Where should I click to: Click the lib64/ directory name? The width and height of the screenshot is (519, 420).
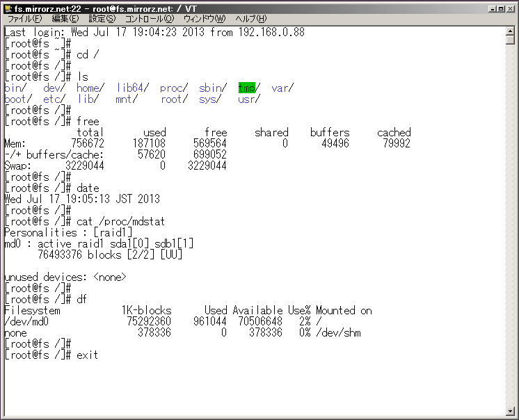[x=132, y=88]
